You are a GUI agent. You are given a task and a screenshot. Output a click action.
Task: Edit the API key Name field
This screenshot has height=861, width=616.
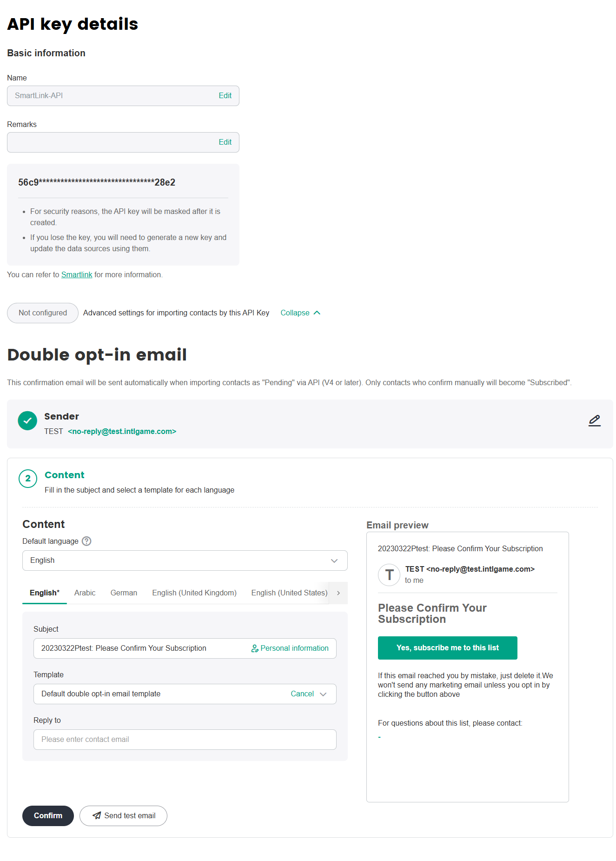(225, 96)
